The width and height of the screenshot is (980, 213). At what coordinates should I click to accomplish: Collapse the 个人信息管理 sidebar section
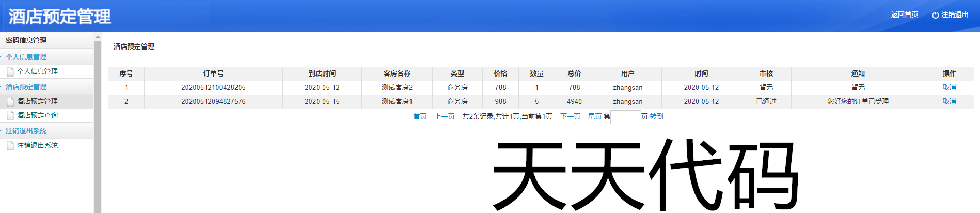click(x=26, y=57)
